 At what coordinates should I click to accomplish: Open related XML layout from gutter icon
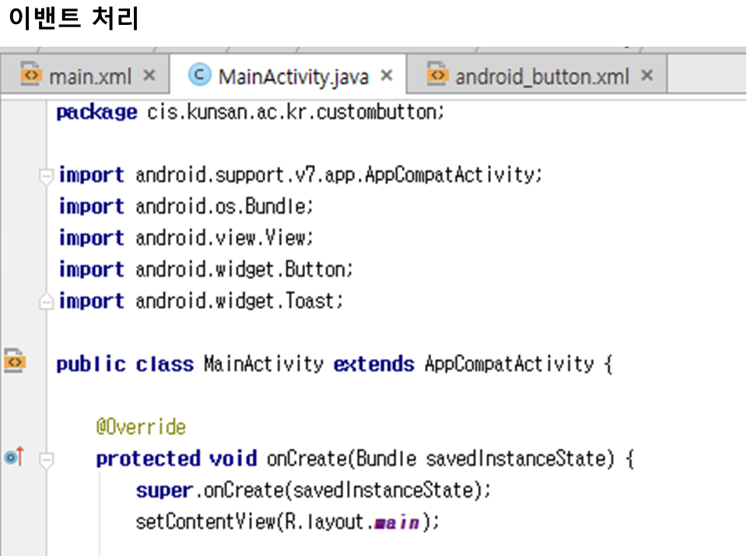click(x=15, y=362)
